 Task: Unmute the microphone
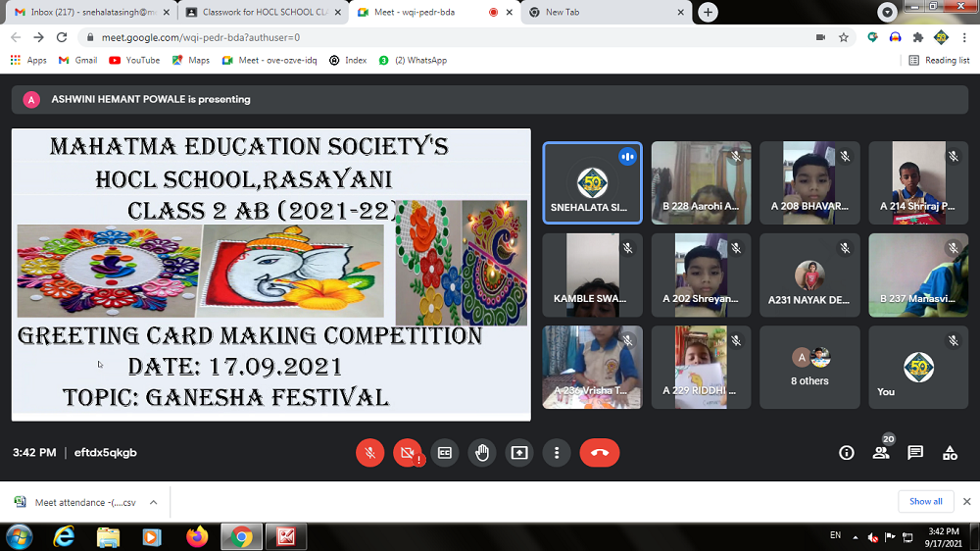(x=369, y=453)
